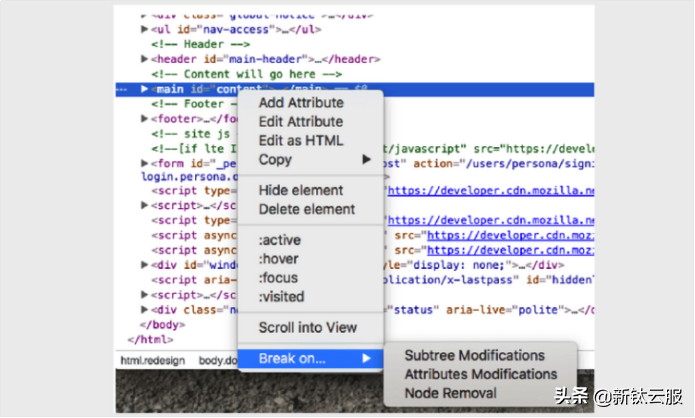Select Delete element option
The height and width of the screenshot is (418, 695).
tap(306, 209)
